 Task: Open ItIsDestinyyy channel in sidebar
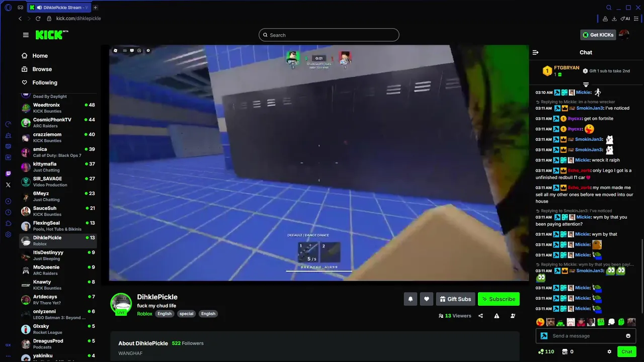coord(58,255)
